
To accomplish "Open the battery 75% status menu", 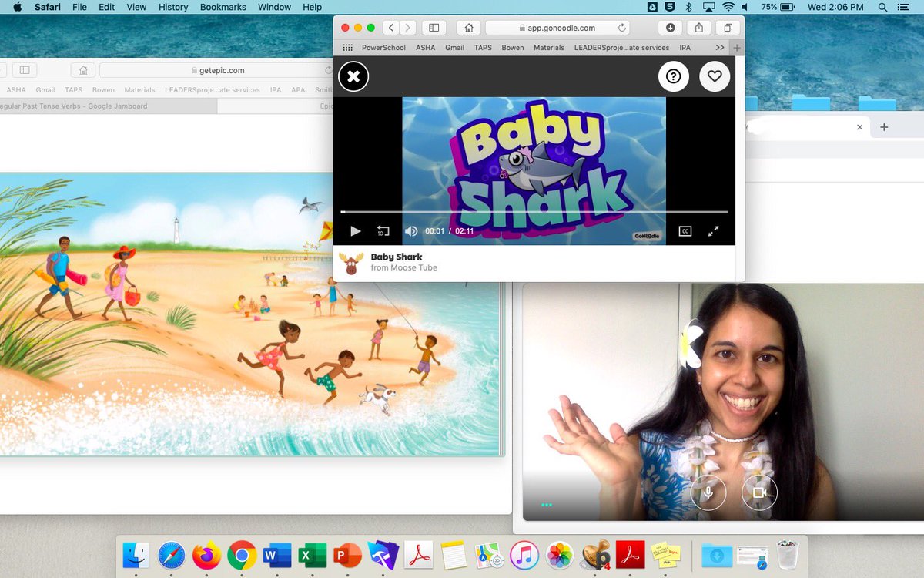I will [778, 7].
